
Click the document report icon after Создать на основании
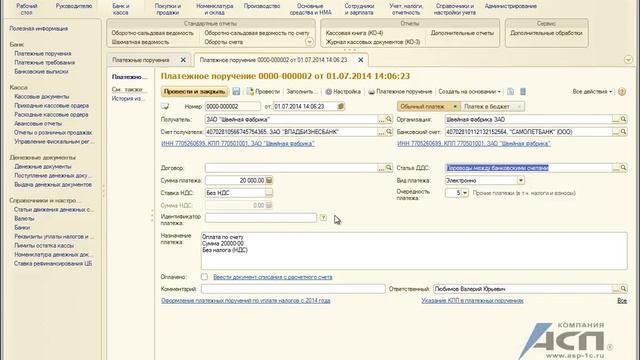pos(510,91)
